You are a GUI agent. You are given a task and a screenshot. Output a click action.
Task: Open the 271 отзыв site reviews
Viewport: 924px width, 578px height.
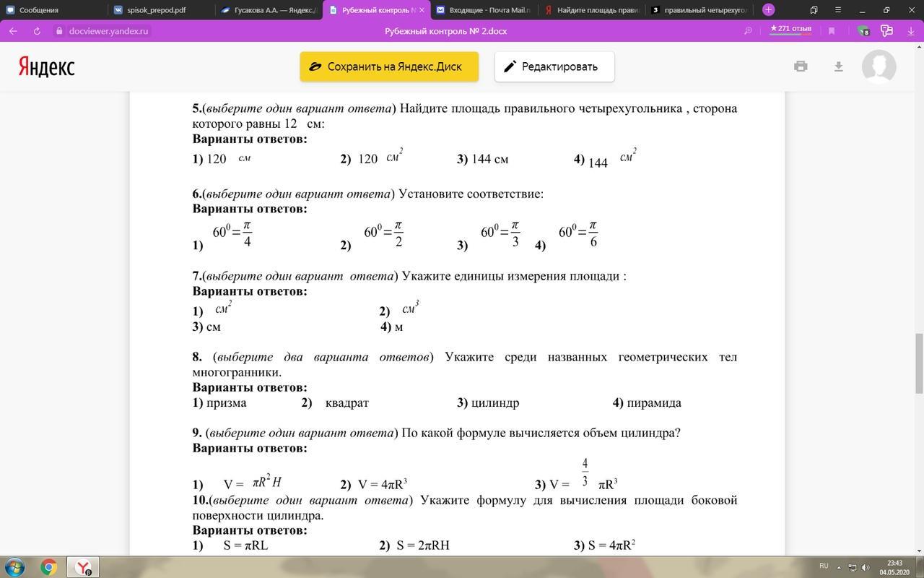click(x=790, y=29)
